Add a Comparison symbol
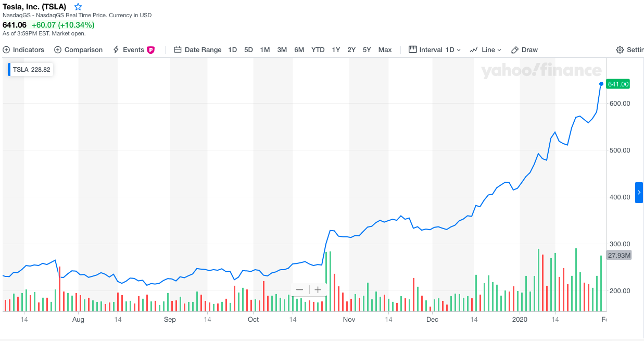 (x=78, y=50)
